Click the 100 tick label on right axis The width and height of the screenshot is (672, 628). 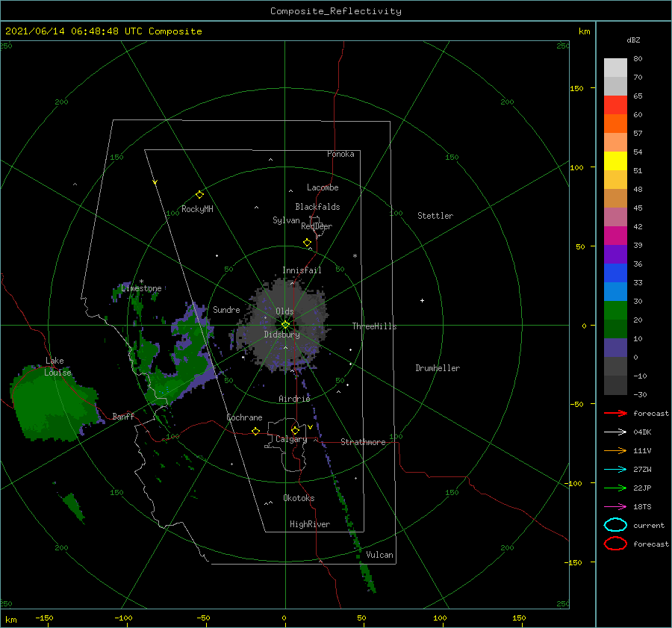coord(576,167)
